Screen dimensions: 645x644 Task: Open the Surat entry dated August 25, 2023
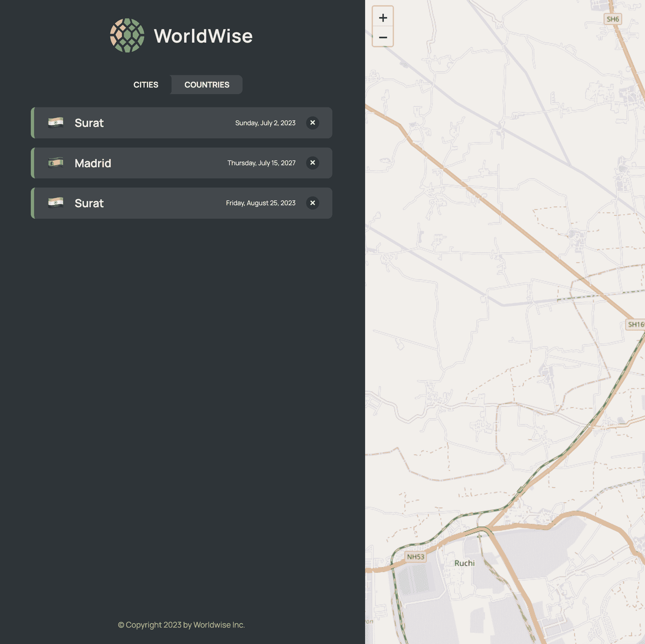pyautogui.click(x=150, y=203)
